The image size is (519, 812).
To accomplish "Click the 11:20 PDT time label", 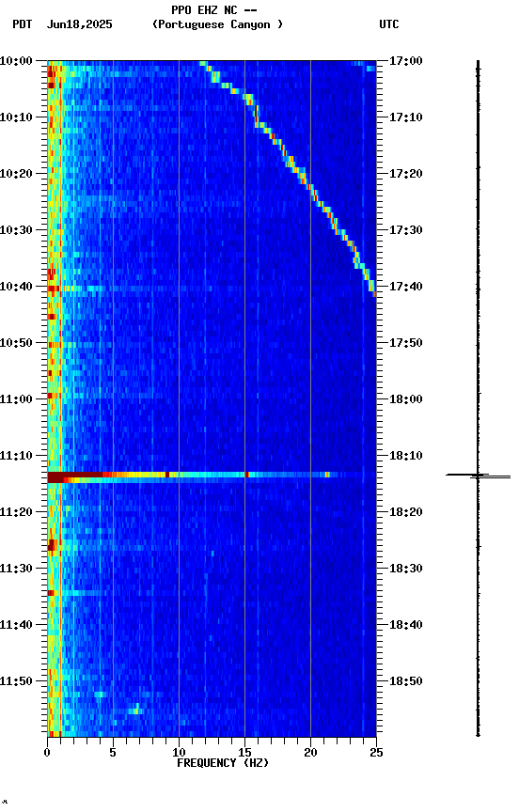I will [x=16, y=513].
